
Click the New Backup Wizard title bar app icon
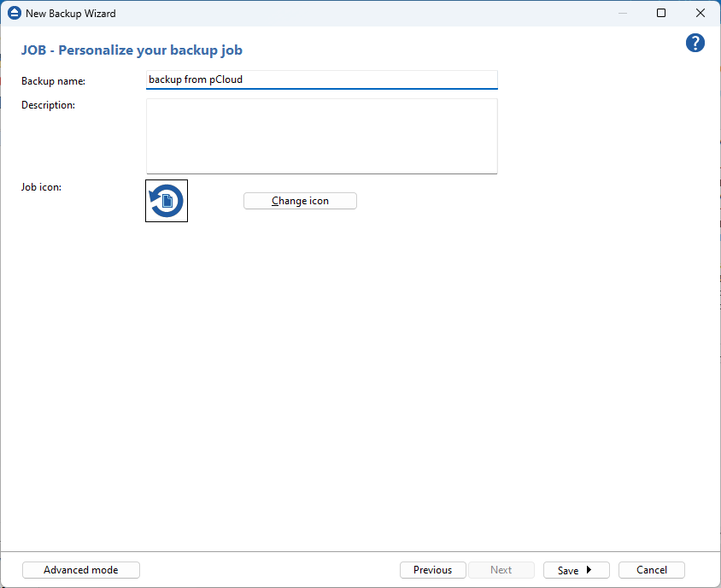pyautogui.click(x=14, y=14)
